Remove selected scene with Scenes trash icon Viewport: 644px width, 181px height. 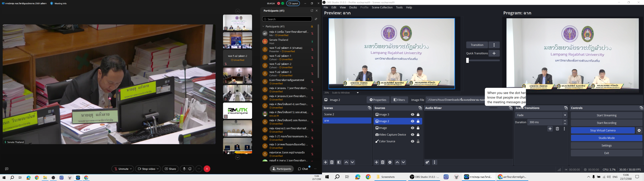coord(332,162)
